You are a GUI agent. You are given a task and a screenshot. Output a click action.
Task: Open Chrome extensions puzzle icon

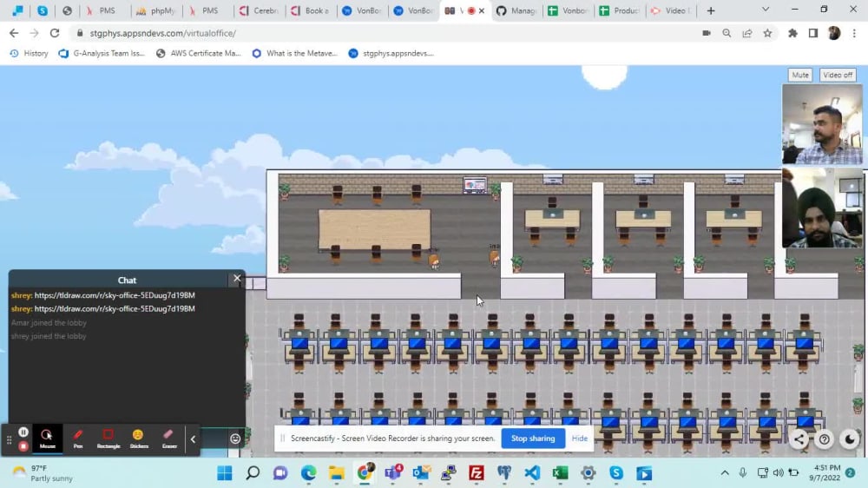(792, 33)
